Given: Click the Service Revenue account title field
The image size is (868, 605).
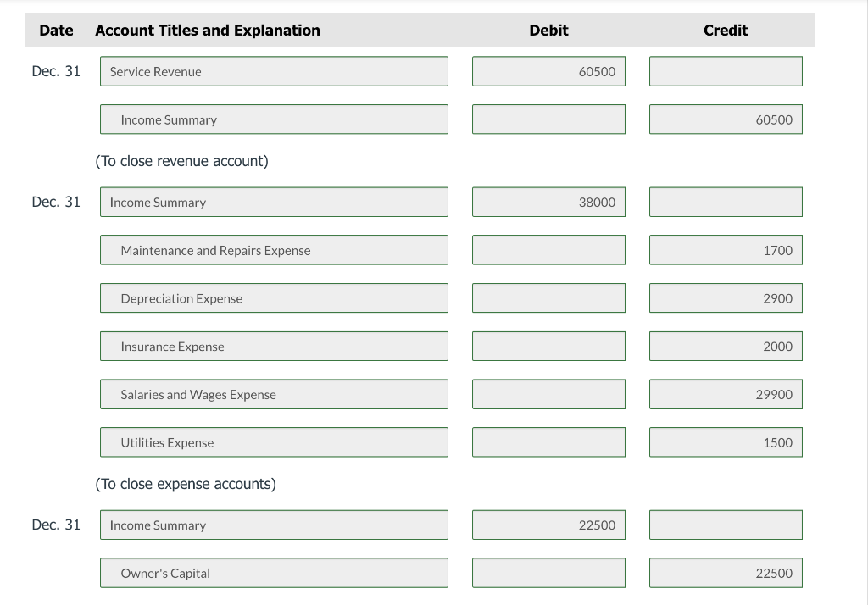Looking at the screenshot, I should tap(274, 71).
